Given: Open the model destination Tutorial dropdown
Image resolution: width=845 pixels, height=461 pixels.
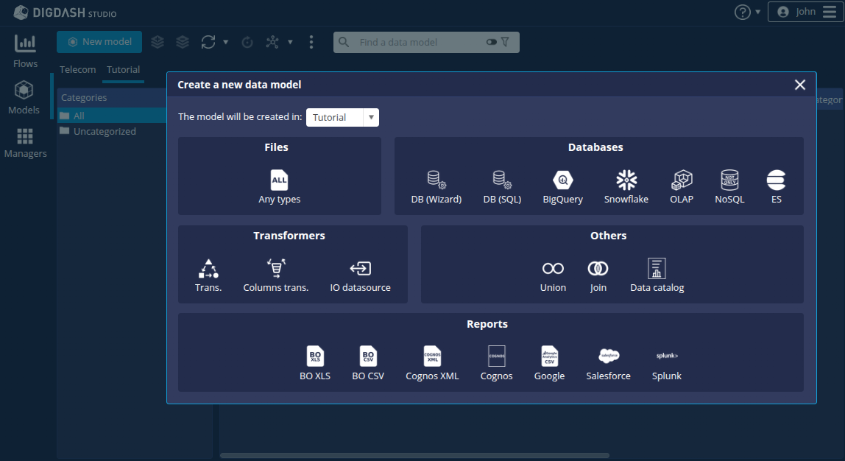Looking at the screenshot, I should tap(342, 117).
